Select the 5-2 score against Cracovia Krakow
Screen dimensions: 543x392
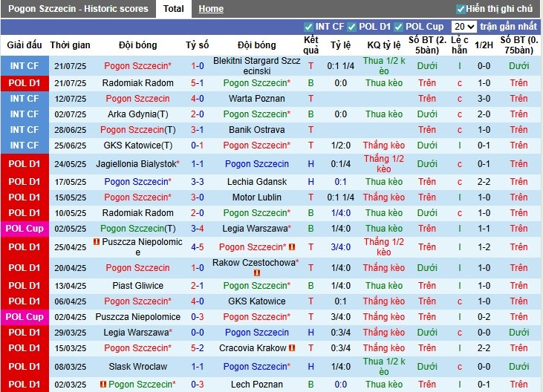198,347
